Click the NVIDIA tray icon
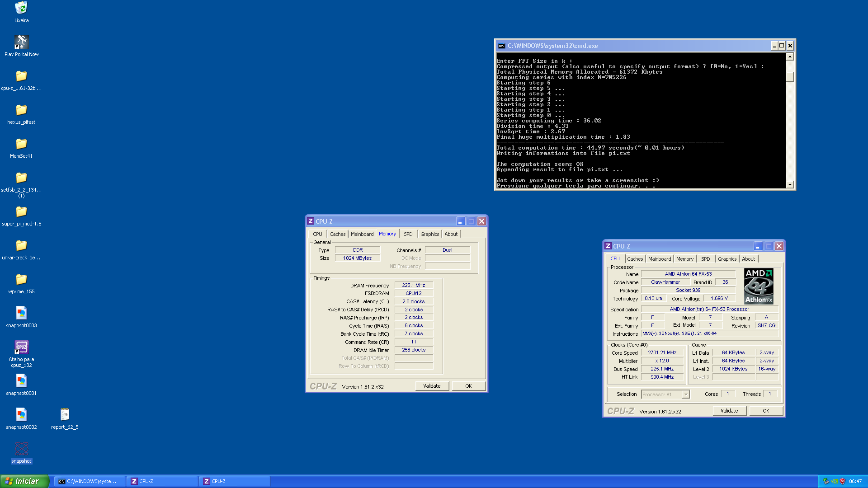Screen dimensions: 868x488 click(835, 481)
